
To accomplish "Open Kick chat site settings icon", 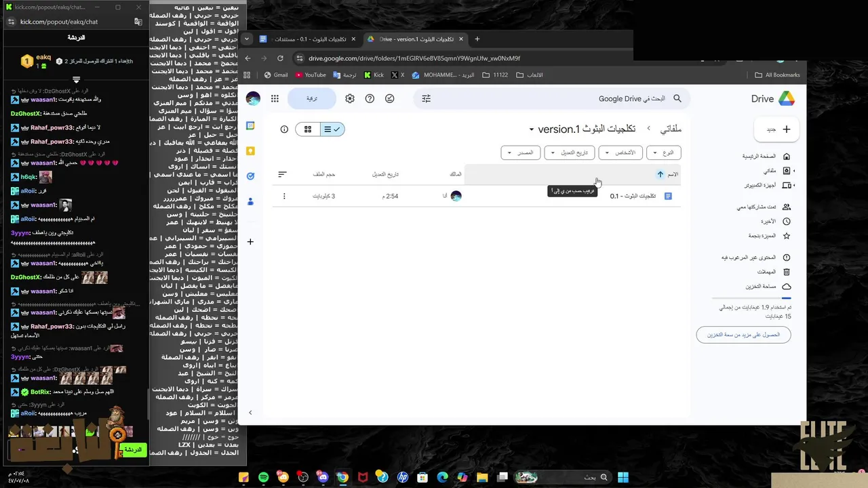I will pos(10,22).
